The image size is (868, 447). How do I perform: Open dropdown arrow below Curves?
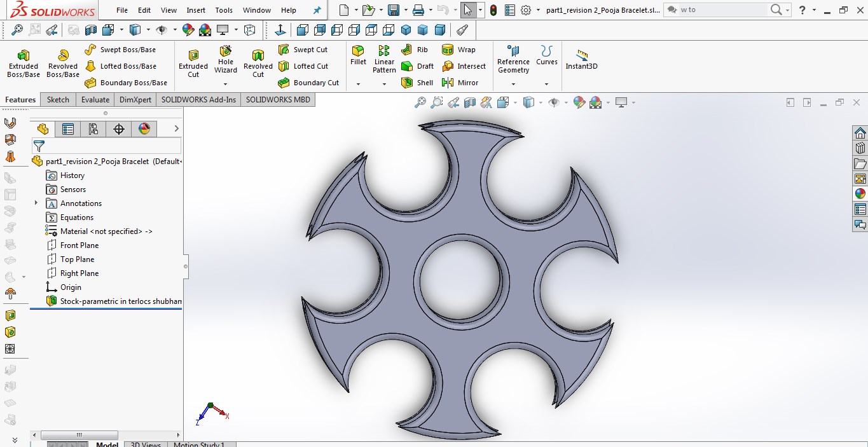[x=547, y=84]
